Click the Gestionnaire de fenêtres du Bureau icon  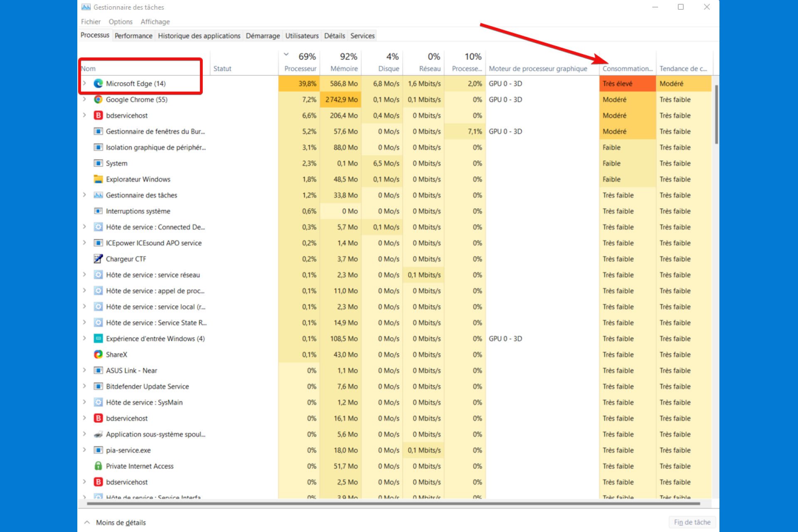click(98, 131)
